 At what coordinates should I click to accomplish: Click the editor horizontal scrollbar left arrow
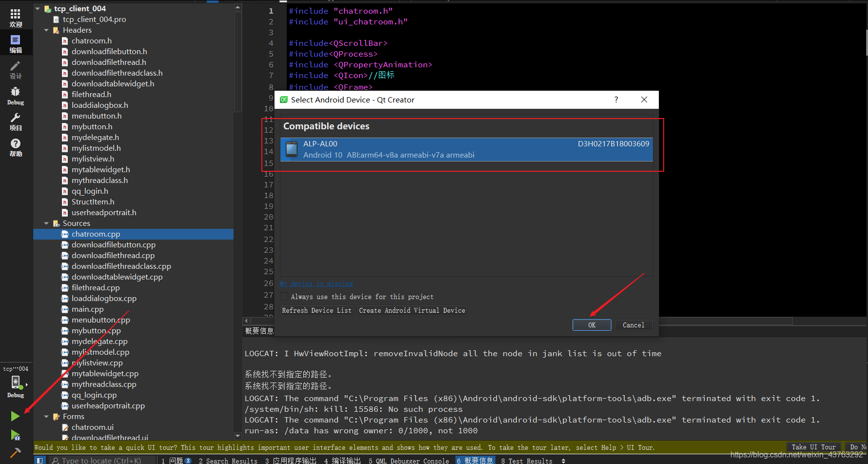click(x=246, y=321)
